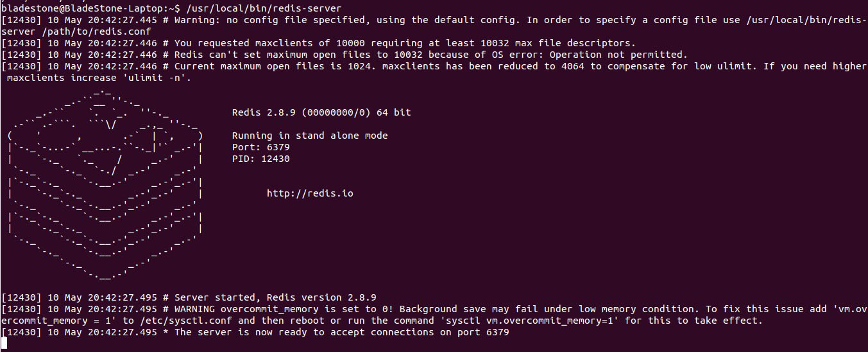Open the http://redis.io link

pyautogui.click(x=310, y=193)
